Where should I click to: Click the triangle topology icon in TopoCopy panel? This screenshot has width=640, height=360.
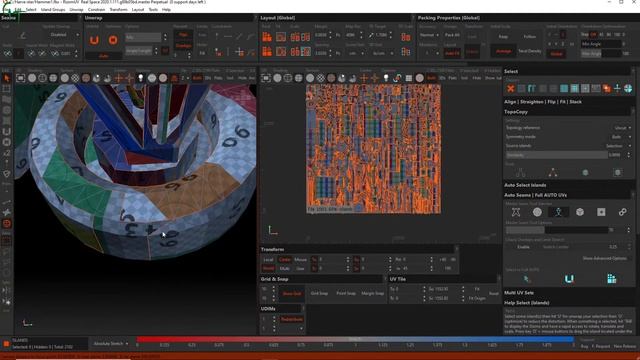[553, 173]
